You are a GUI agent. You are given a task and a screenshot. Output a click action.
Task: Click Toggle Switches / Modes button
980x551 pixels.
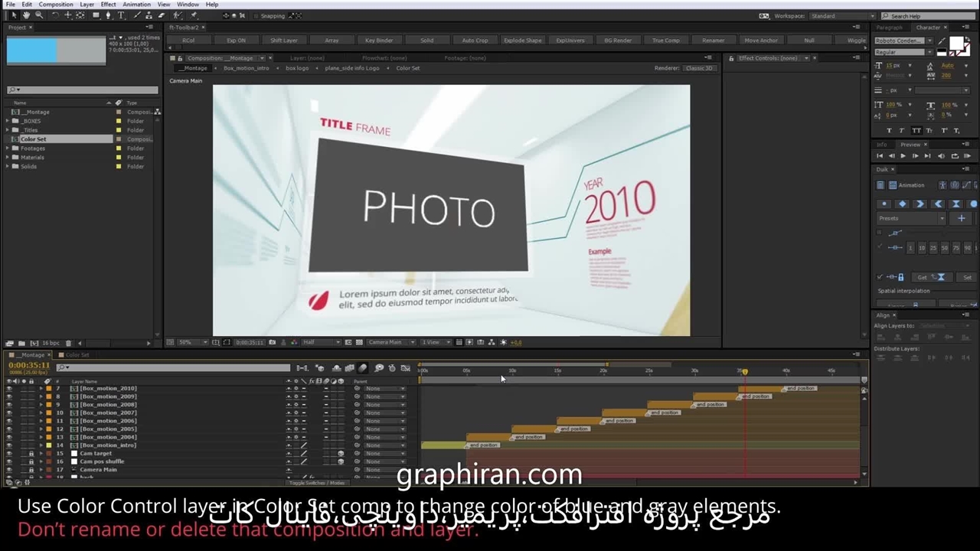tap(316, 483)
